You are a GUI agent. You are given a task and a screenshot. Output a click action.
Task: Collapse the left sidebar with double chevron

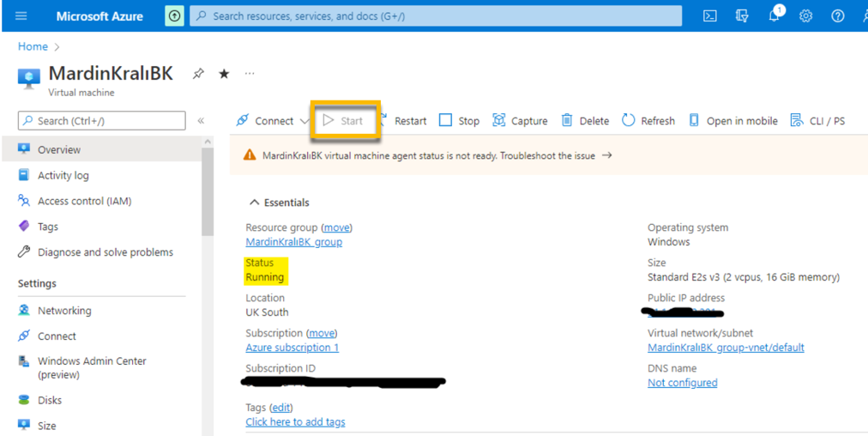[x=201, y=121]
